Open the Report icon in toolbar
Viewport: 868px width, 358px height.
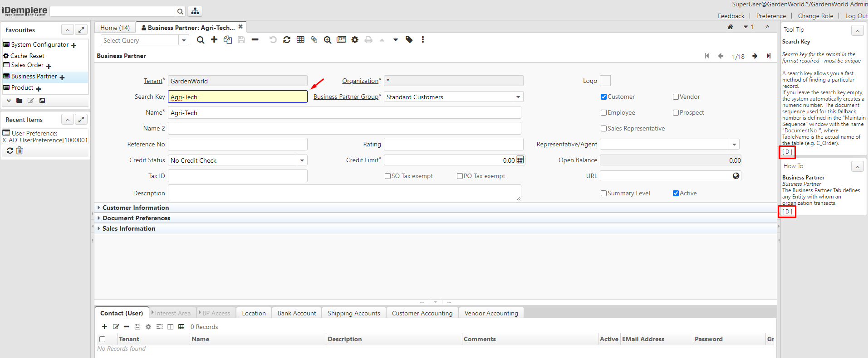tap(341, 40)
